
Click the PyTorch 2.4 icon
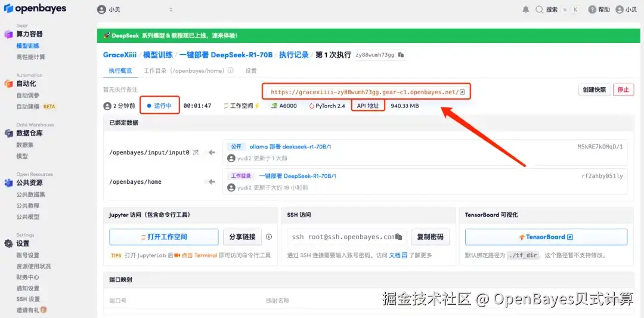click(312, 106)
